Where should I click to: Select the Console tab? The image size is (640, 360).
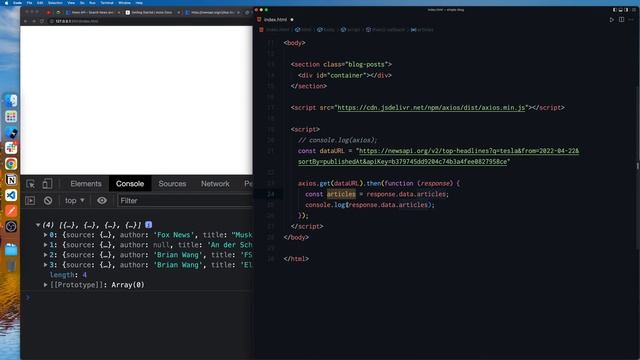click(x=130, y=184)
